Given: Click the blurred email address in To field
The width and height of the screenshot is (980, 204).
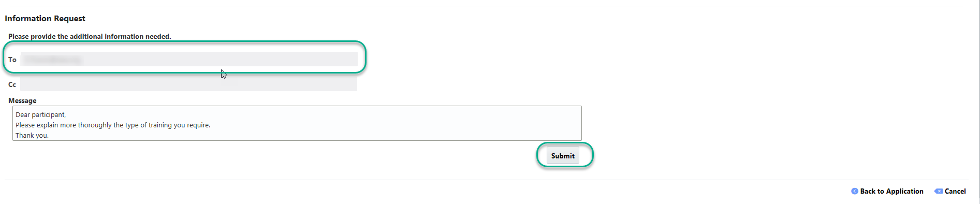Looking at the screenshot, I should click(53, 60).
